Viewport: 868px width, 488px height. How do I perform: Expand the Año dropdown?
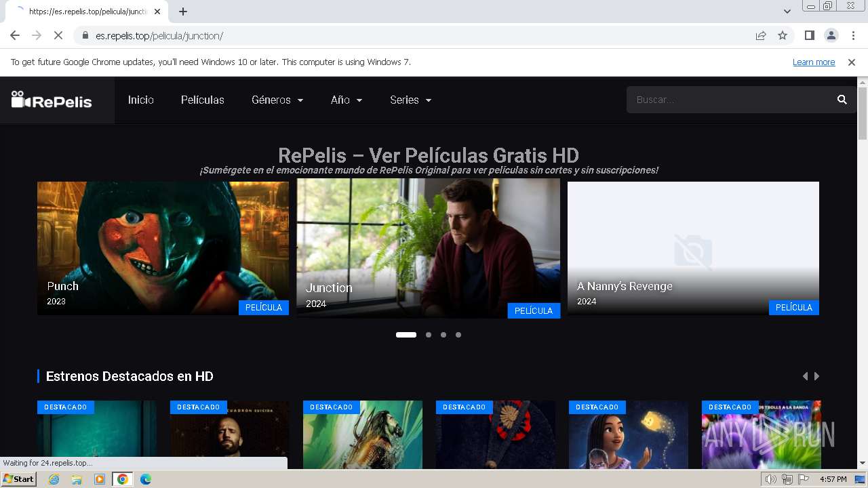[x=347, y=100]
